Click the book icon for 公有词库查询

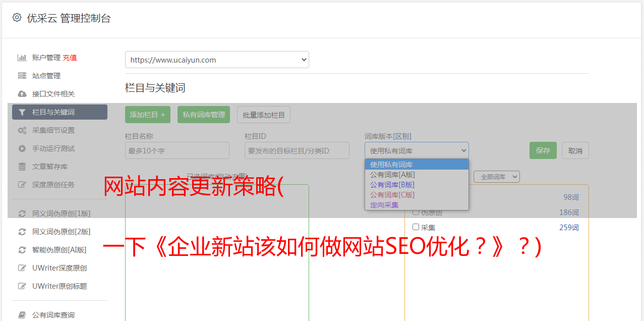[x=22, y=315]
